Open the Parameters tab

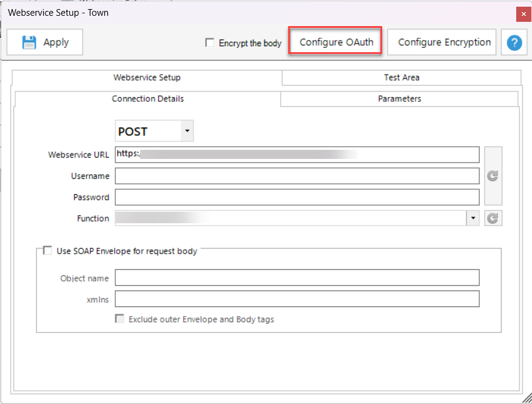[x=399, y=99]
